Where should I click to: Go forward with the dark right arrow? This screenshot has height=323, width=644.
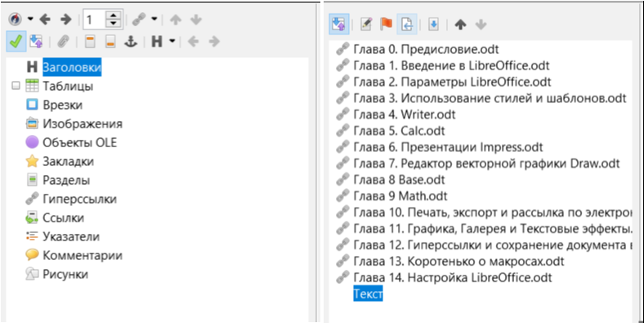pyautogui.click(x=65, y=19)
